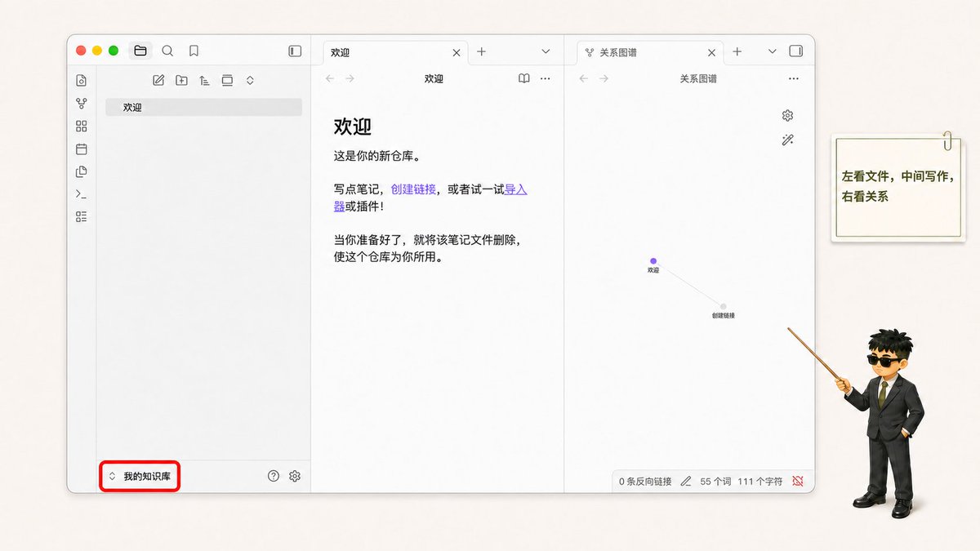Click the 关系图谱 title in pane header

(698, 78)
